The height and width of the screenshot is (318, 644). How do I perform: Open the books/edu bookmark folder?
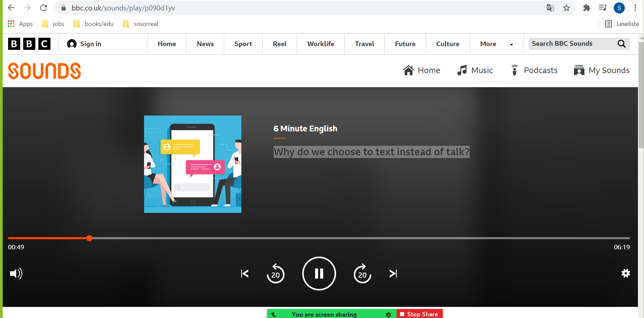93,24
